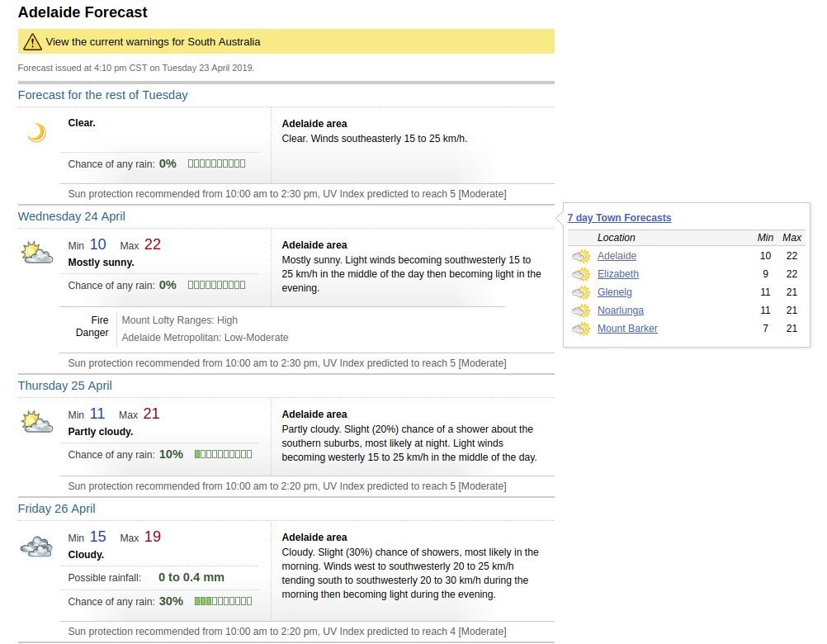This screenshot has width=827, height=644.
Task: Click the 'Cloudy.' summary for Friday
Action: pyautogui.click(x=86, y=554)
